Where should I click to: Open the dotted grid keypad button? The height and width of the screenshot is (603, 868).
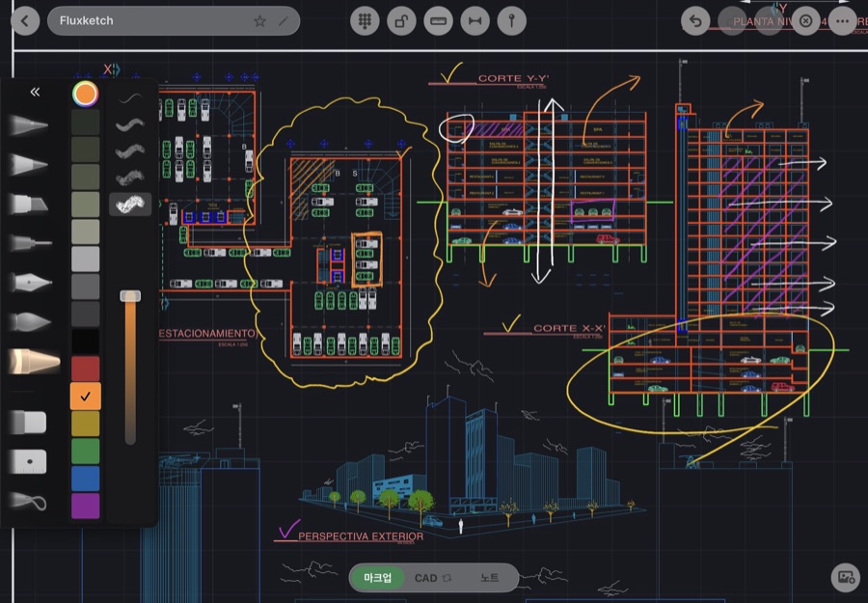point(365,21)
